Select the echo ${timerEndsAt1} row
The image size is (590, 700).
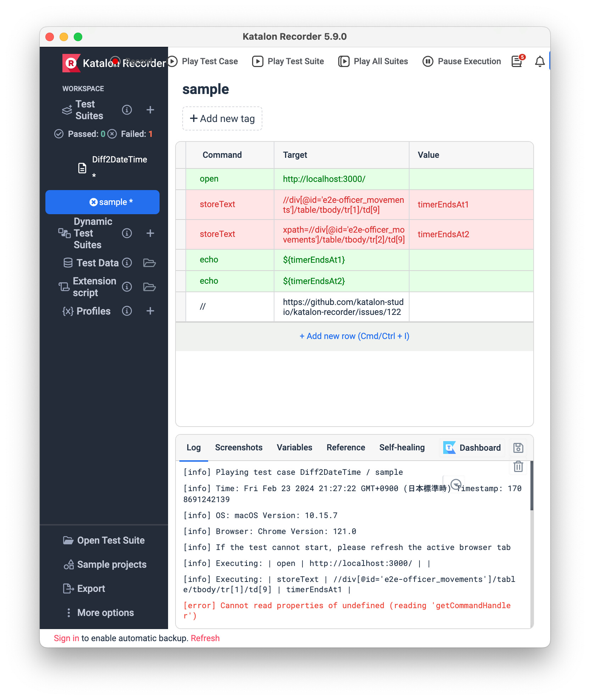point(355,260)
